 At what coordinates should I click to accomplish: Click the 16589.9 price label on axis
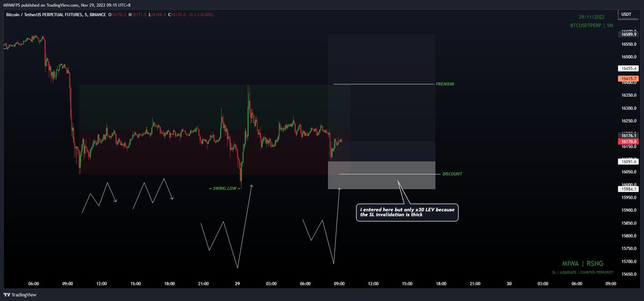(627, 34)
